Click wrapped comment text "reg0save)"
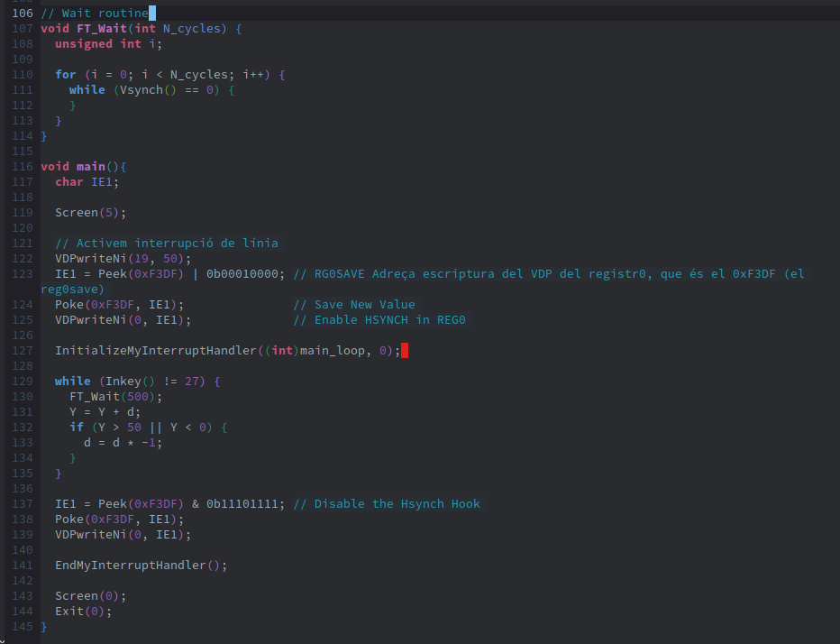Viewport: 840px width, 644px height. pos(72,290)
